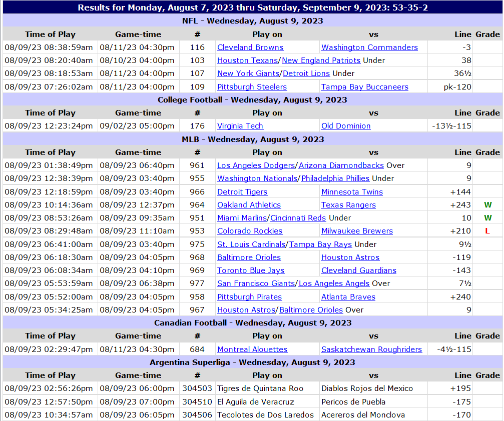This screenshot has width=504, height=421.
Task: Open the Toronto Blue Jays link
Action: (251, 270)
